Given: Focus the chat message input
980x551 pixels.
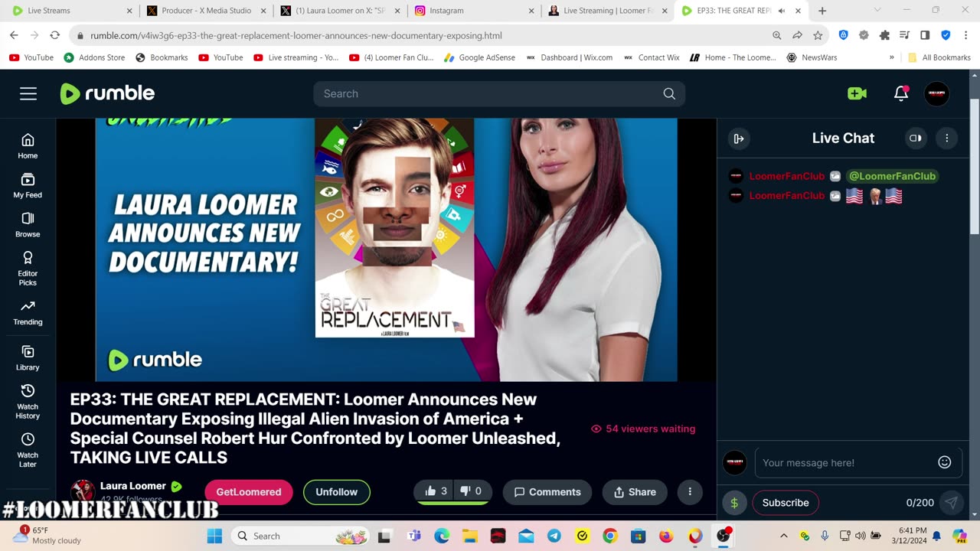Looking at the screenshot, I should tap(846, 462).
